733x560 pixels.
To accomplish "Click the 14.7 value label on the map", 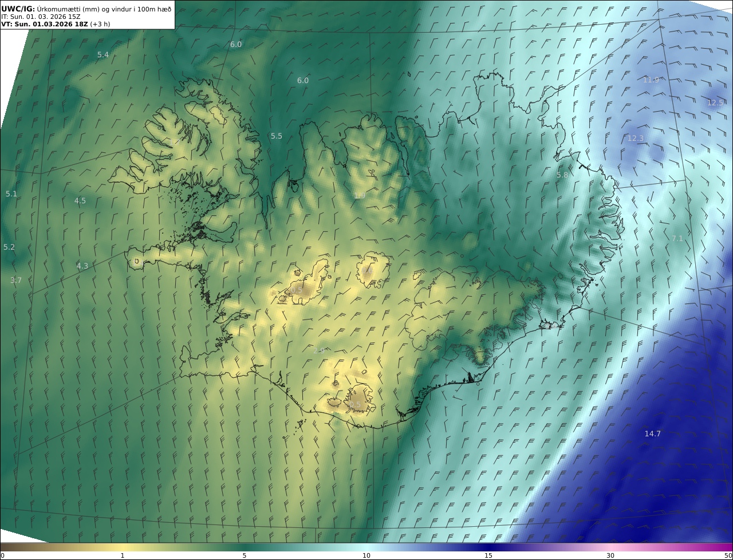I will click(653, 433).
